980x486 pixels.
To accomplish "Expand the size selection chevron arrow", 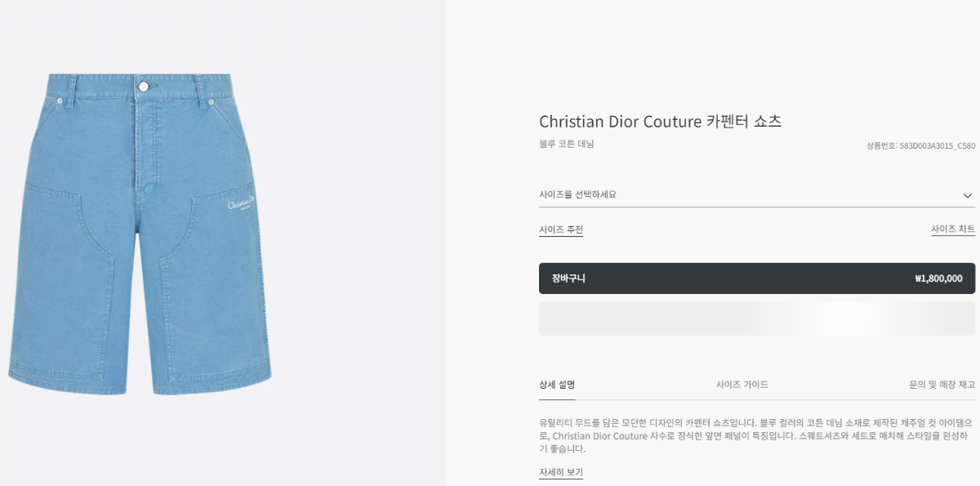I will [967, 196].
